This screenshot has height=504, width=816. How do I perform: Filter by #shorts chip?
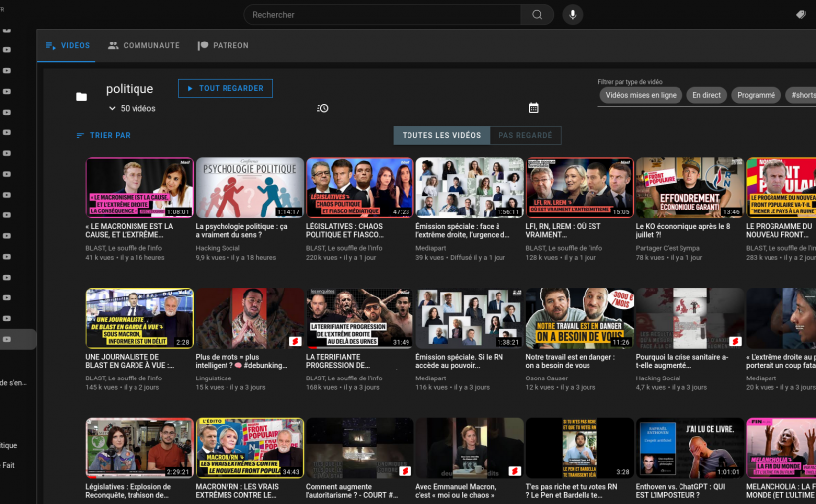[x=802, y=95]
